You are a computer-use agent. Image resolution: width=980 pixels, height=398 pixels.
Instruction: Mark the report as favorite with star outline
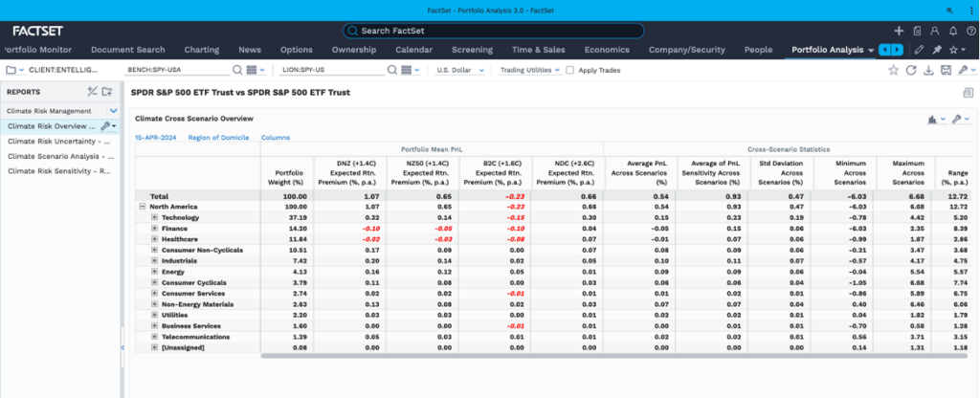point(894,70)
